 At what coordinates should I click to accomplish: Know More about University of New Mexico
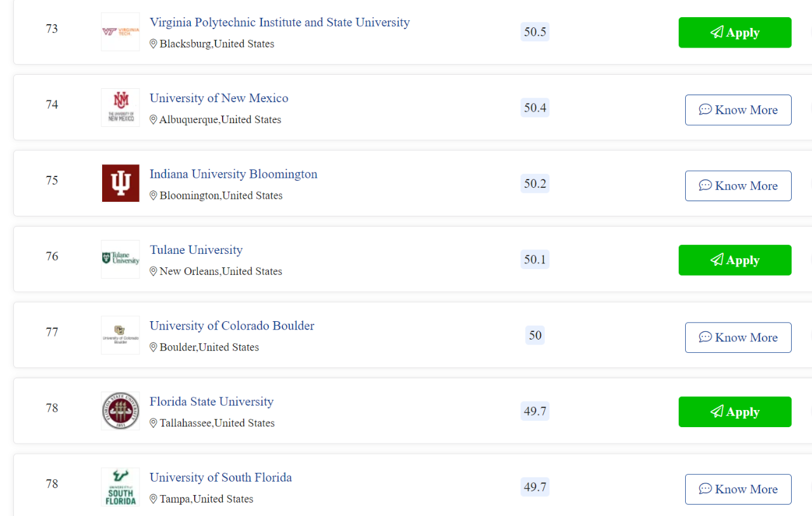point(738,110)
